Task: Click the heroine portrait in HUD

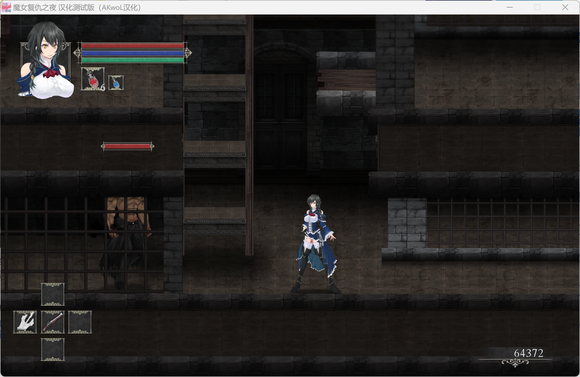Action: point(45,61)
